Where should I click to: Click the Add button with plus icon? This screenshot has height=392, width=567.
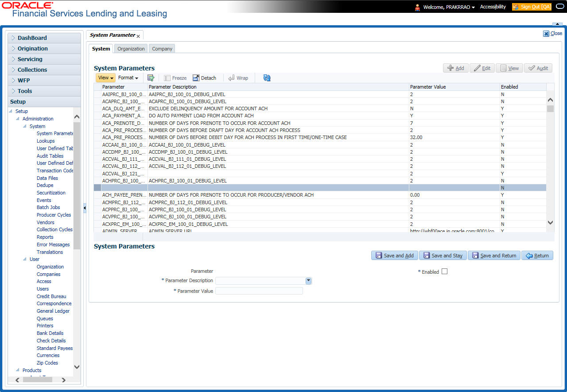coord(455,68)
